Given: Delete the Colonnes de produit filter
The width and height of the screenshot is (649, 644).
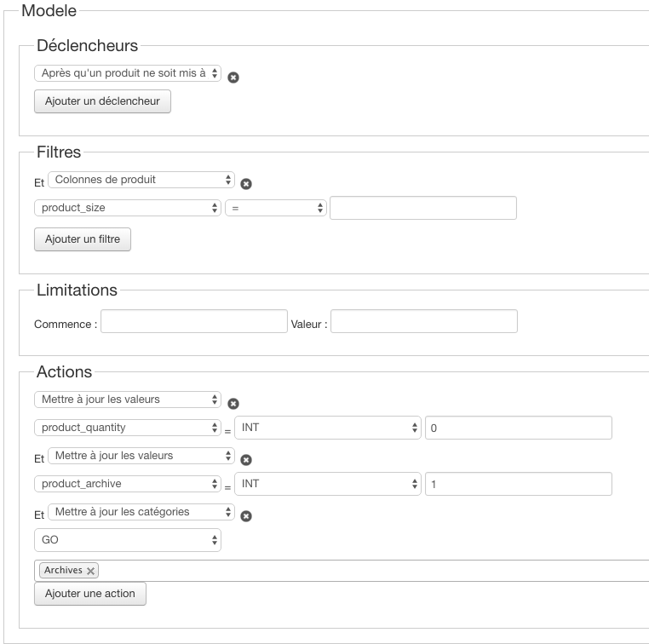Looking at the screenshot, I should click(x=246, y=183).
